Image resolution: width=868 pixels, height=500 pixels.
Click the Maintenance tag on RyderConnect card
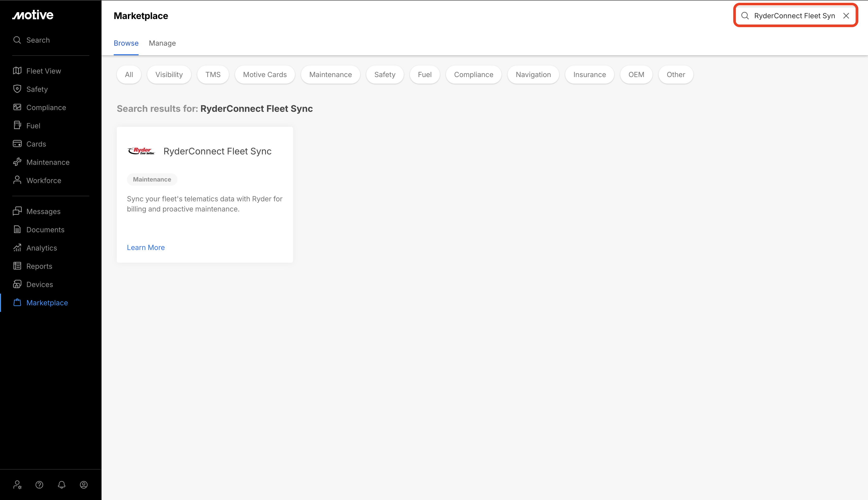click(x=152, y=180)
